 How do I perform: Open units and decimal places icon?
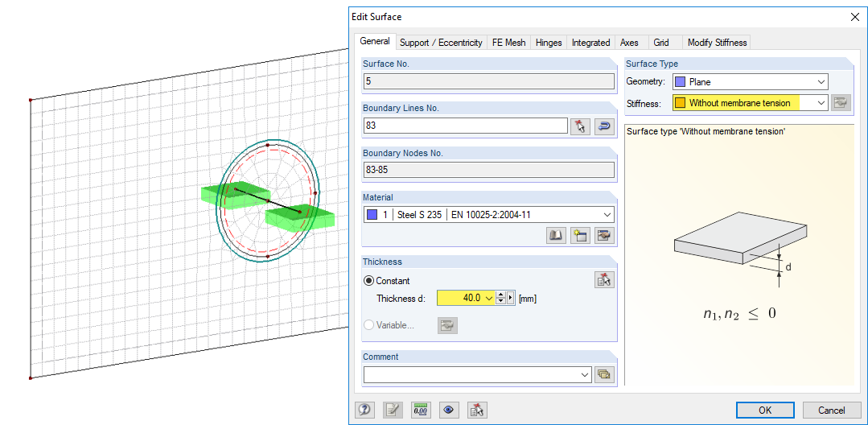click(x=421, y=410)
